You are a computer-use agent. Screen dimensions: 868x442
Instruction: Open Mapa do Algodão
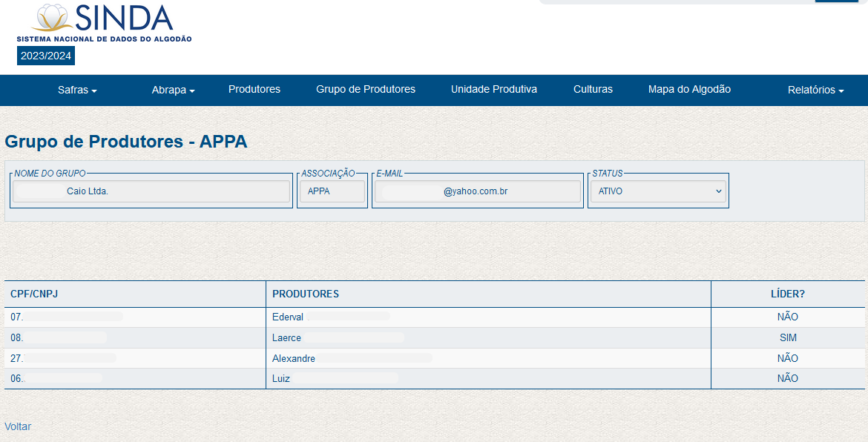coord(689,89)
